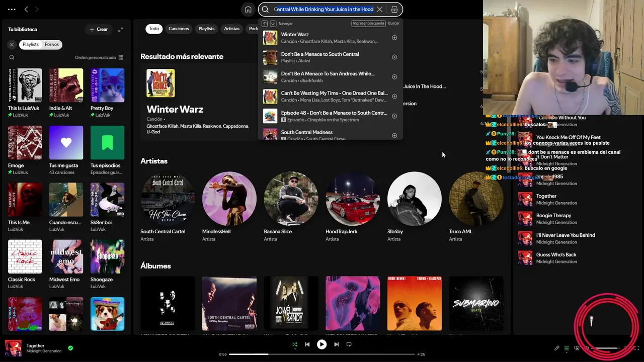Clear the search field with X icon

pyautogui.click(x=380, y=9)
